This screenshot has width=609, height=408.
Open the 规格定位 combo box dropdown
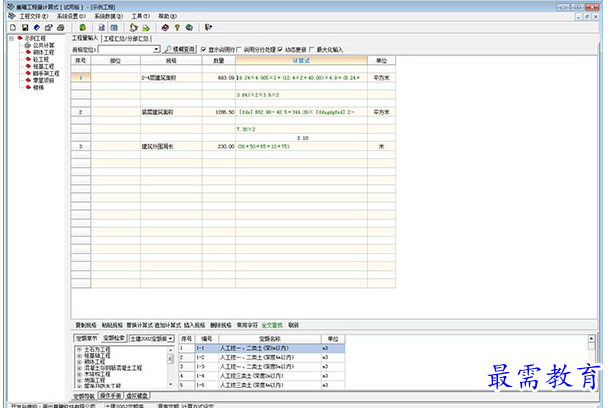[x=156, y=50]
